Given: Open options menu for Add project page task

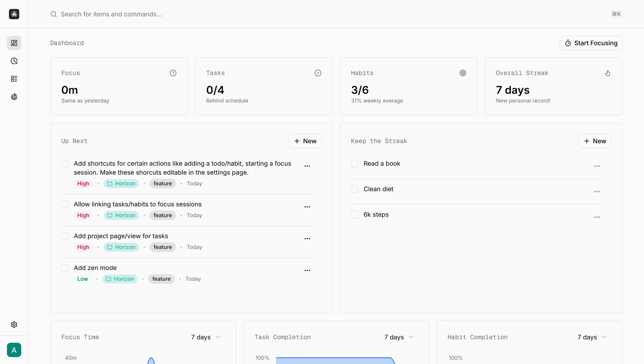Looking at the screenshot, I should click(307, 238).
